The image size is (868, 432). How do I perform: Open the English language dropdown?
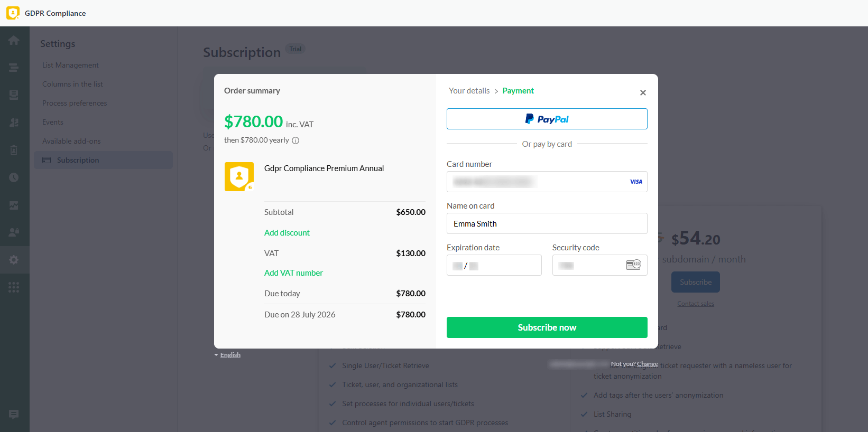[x=227, y=355]
